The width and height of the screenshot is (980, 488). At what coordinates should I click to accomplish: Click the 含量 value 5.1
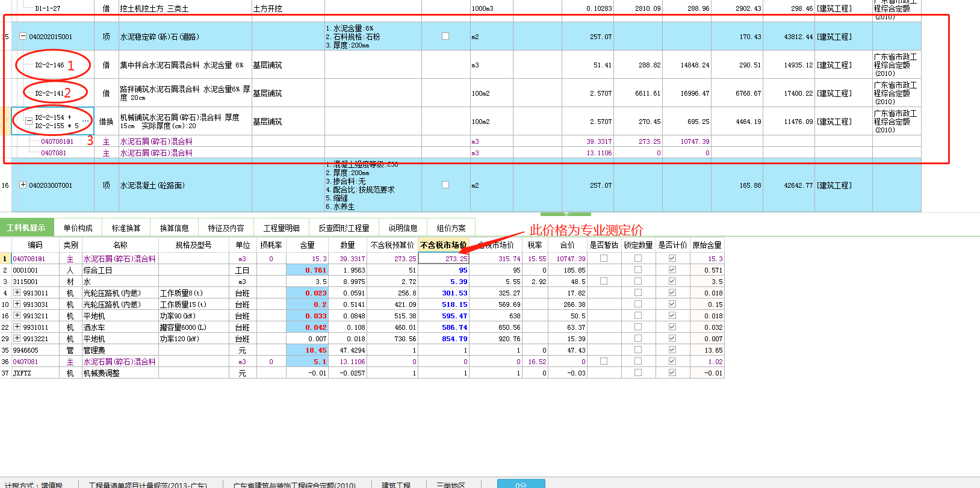tap(320, 362)
